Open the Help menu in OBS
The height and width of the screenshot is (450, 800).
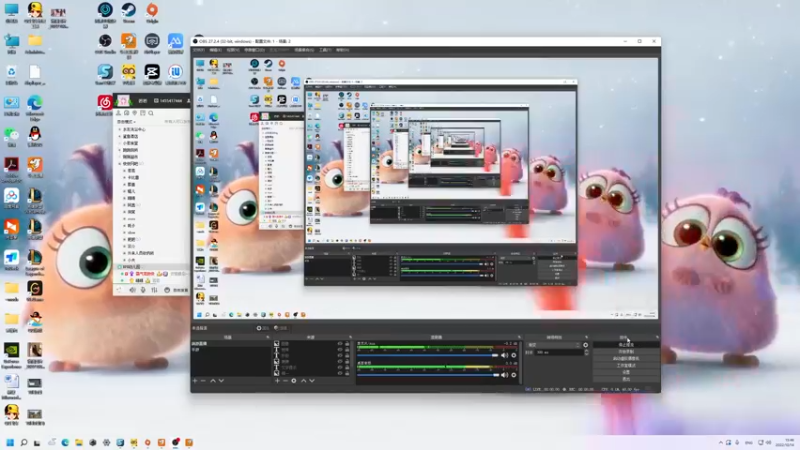pyautogui.click(x=342, y=50)
